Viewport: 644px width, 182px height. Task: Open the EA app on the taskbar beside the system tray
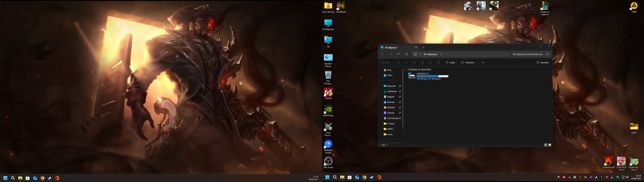click(379, 177)
